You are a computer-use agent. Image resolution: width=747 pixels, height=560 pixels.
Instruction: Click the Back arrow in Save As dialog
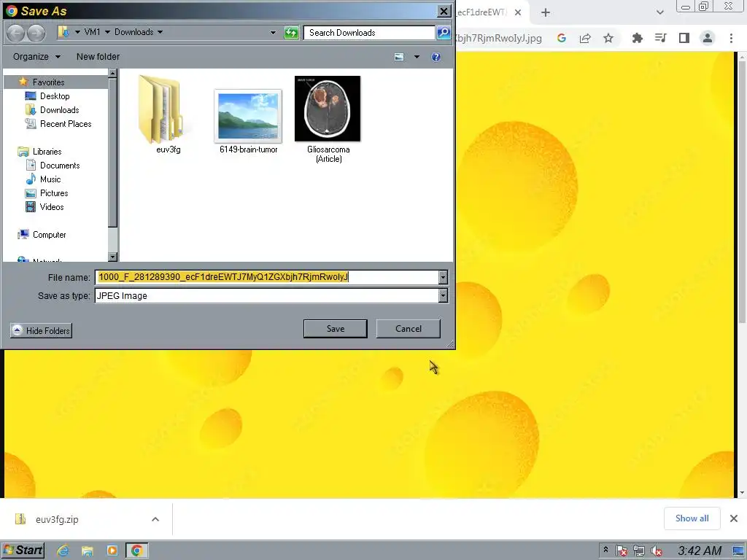16,32
